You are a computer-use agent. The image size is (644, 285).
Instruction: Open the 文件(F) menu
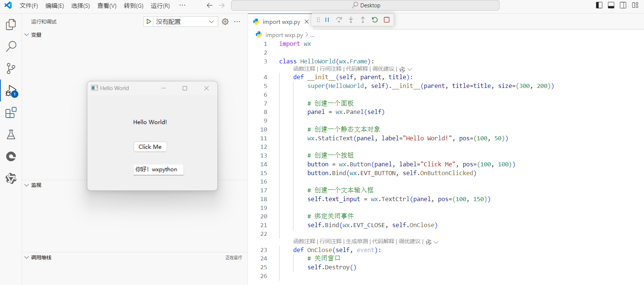click(29, 5)
